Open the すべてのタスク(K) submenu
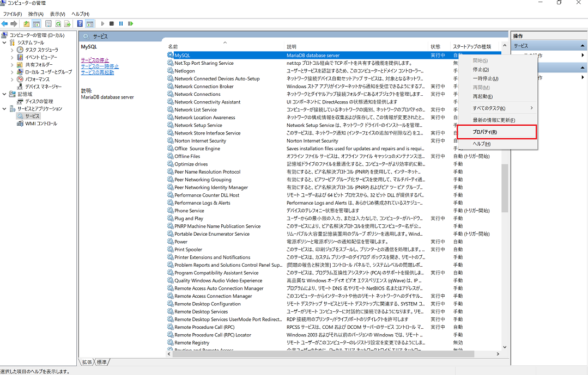 (497, 108)
